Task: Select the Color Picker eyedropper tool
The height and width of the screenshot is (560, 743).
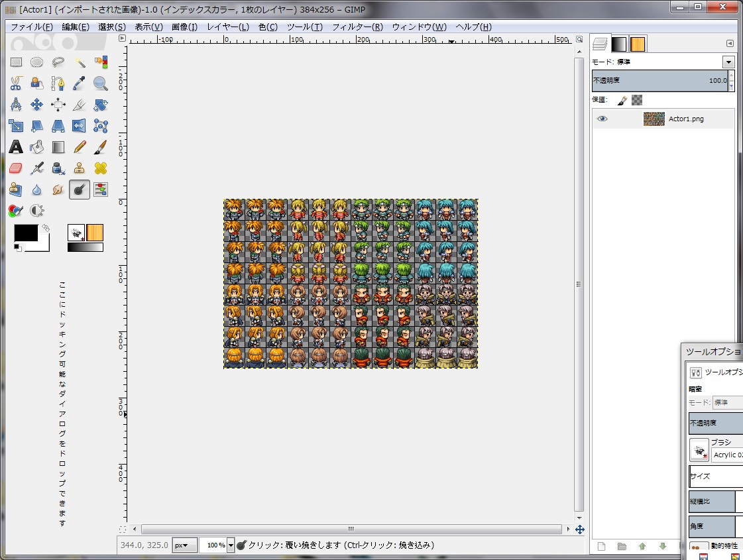Action: coord(79,84)
